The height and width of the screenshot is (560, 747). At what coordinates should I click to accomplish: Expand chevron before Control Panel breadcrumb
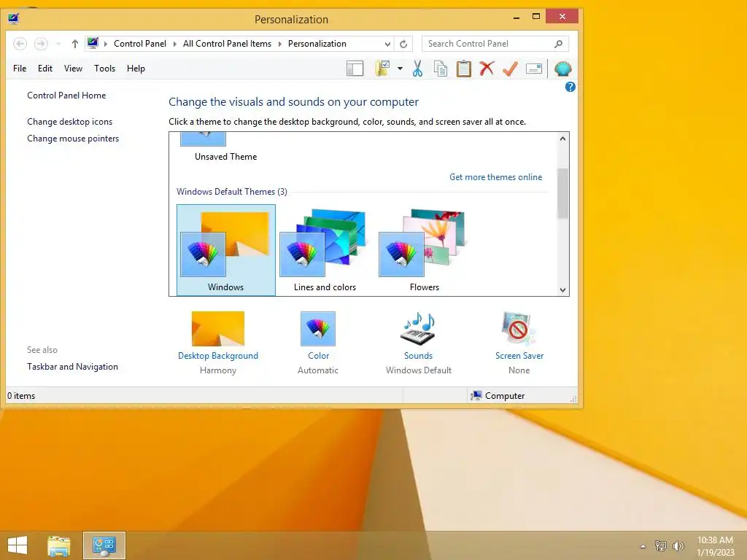(106, 44)
